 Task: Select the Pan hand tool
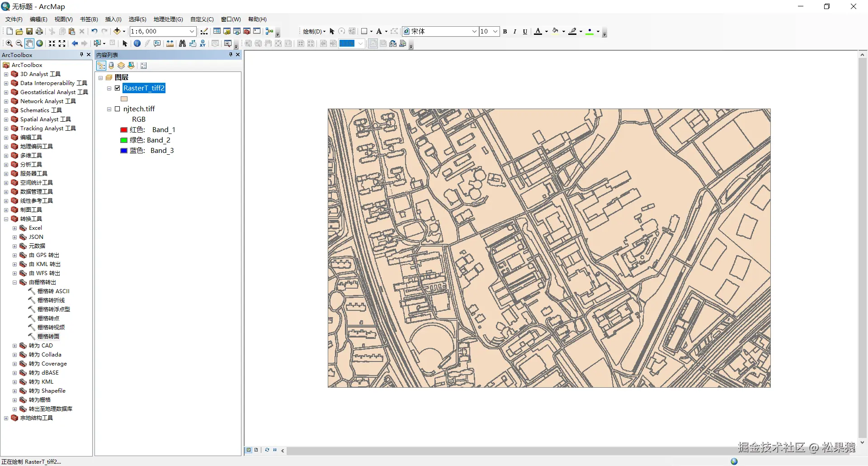[x=29, y=43]
